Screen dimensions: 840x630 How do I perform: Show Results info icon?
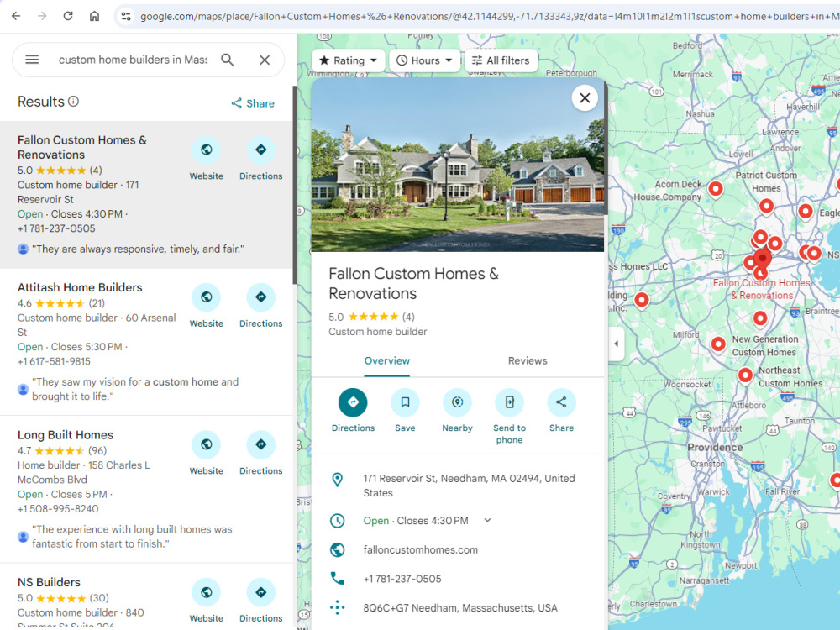point(74,102)
